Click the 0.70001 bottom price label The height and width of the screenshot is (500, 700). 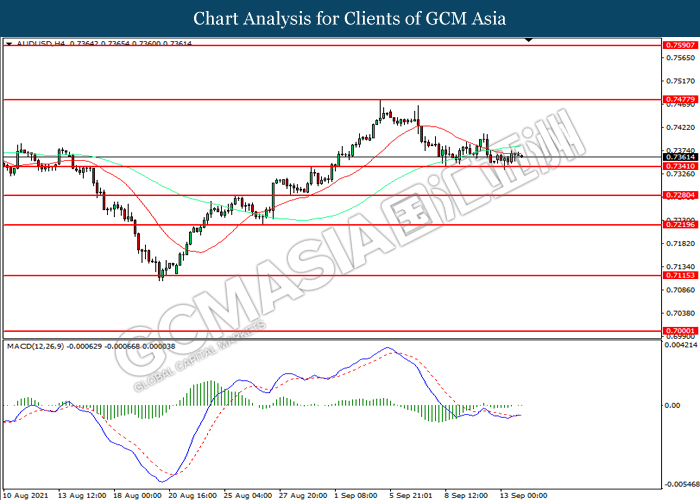point(680,331)
